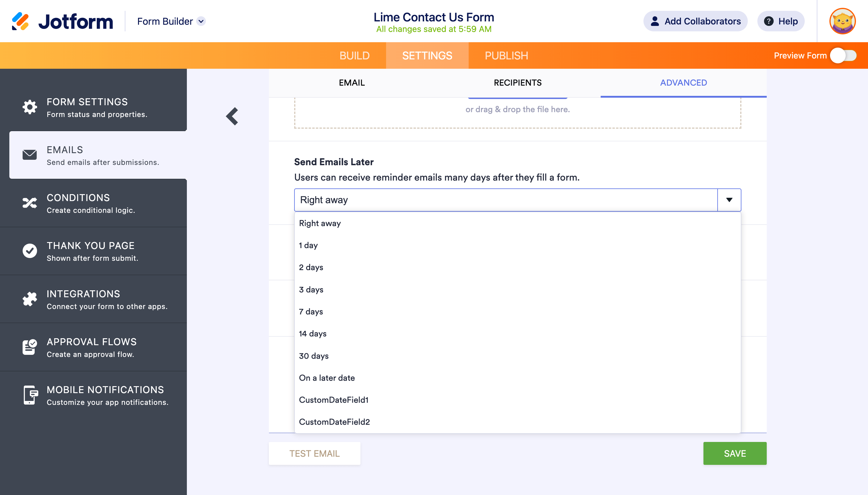The width and height of the screenshot is (868, 495).
Task: Open Conditions via the shuffle icon
Action: pos(30,203)
